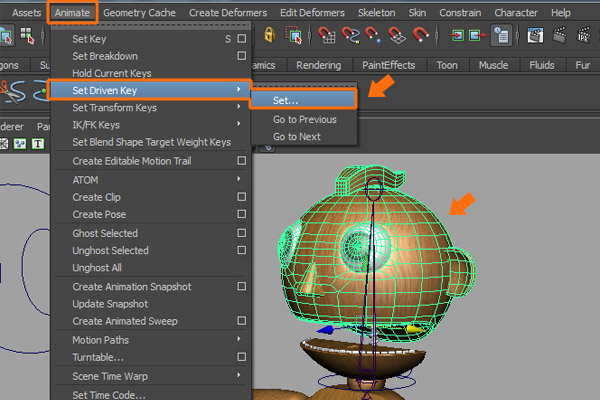This screenshot has width=600, height=400.
Task: Click Go to Next driven key
Action: pyautogui.click(x=297, y=136)
